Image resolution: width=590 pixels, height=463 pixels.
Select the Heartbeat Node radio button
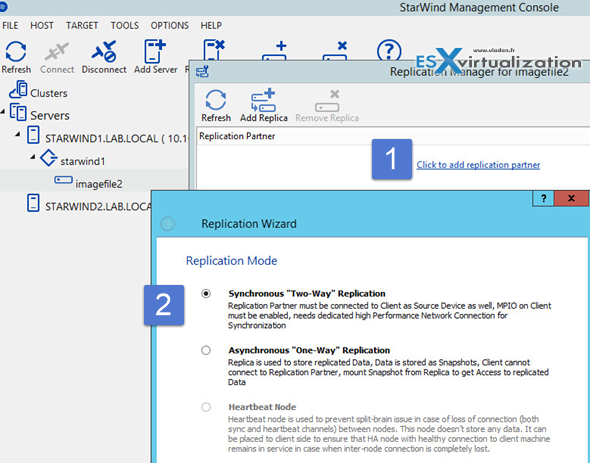pos(206,407)
